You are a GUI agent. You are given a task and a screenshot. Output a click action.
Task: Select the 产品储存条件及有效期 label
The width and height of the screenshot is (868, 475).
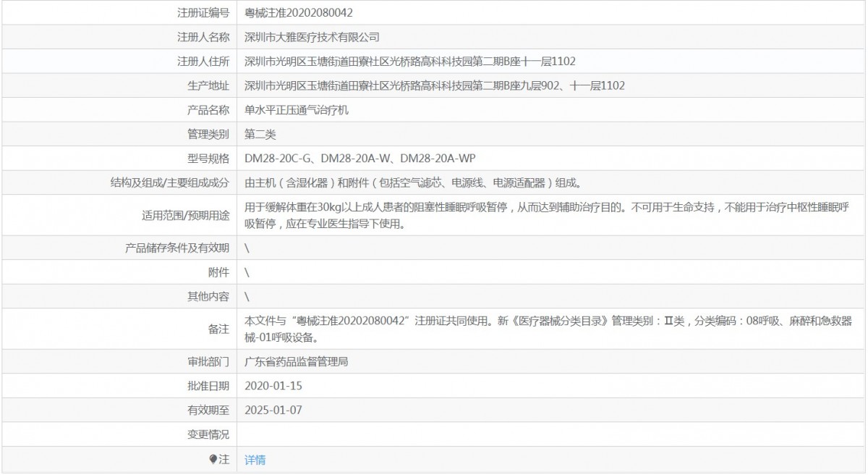coord(177,248)
